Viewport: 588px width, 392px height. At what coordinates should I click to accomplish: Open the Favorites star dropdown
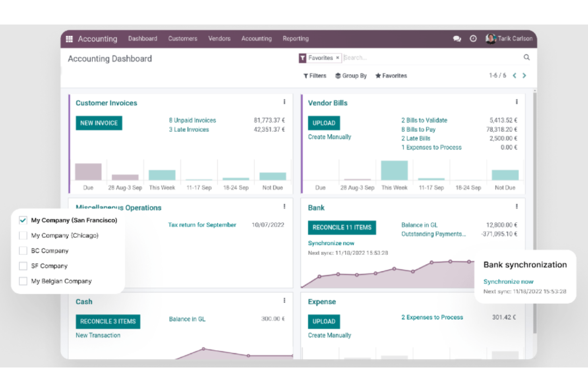tap(391, 75)
